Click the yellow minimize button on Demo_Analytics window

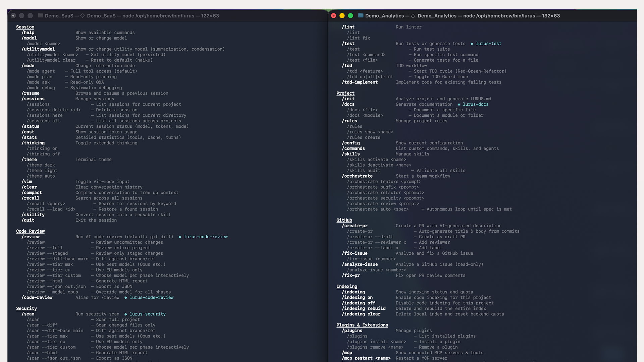pos(342,16)
